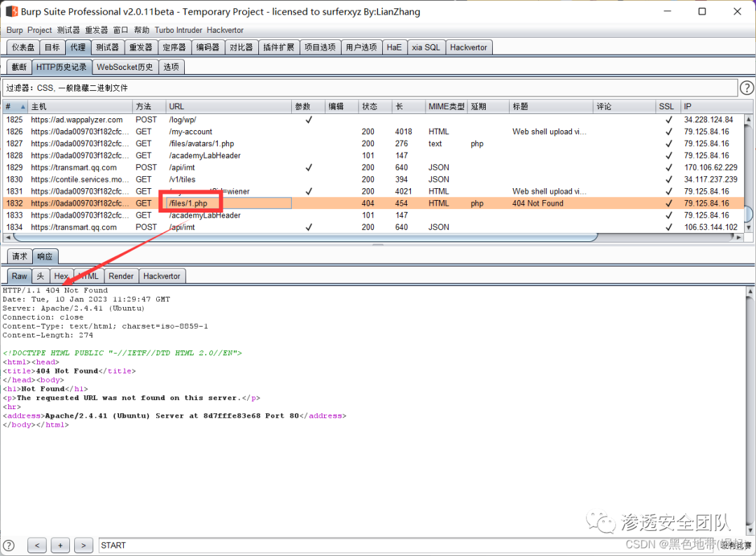Open the 截断 intercept sub-tab
Image resolution: width=756 pixels, height=556 pixels.
pyautogui.click(x=20, y=67)
